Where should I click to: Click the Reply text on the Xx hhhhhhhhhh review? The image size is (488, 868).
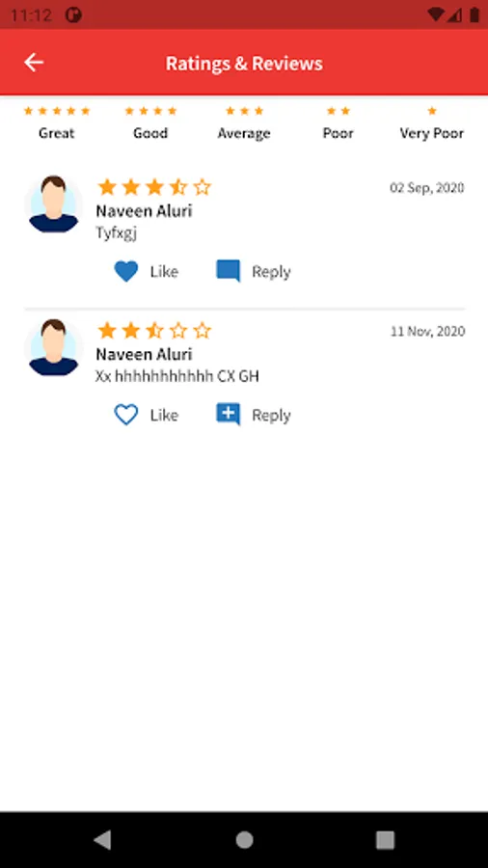(x=271, y=415)
